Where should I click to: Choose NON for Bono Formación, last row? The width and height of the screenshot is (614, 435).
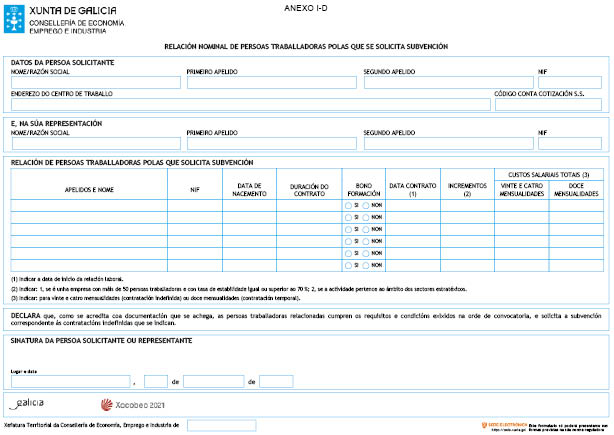tap(366, 266)
